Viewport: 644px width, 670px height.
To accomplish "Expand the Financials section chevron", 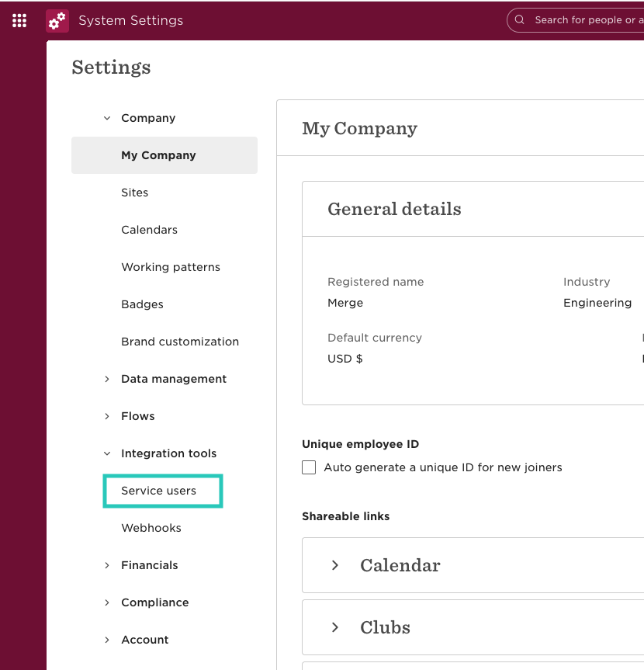I will point(107,565).
